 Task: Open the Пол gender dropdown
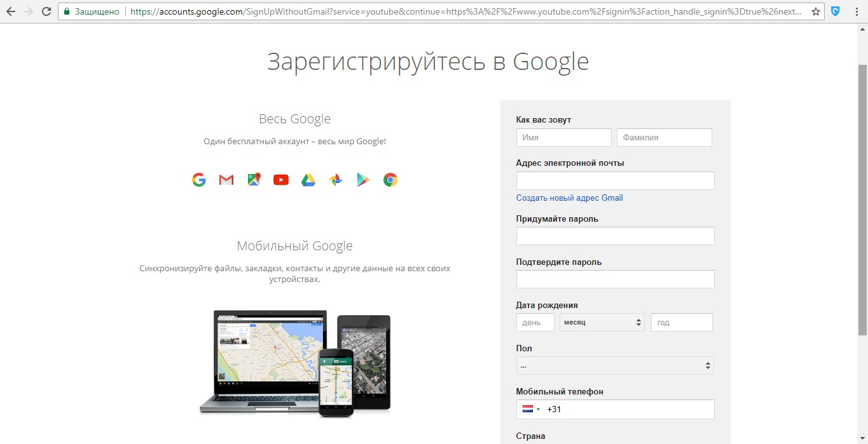tap(614, 366)
